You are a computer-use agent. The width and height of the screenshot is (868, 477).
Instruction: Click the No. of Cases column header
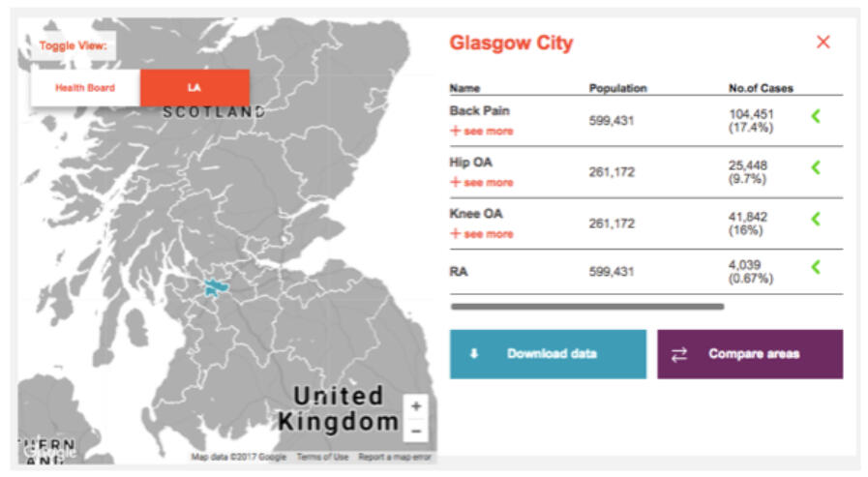[761, 88]
